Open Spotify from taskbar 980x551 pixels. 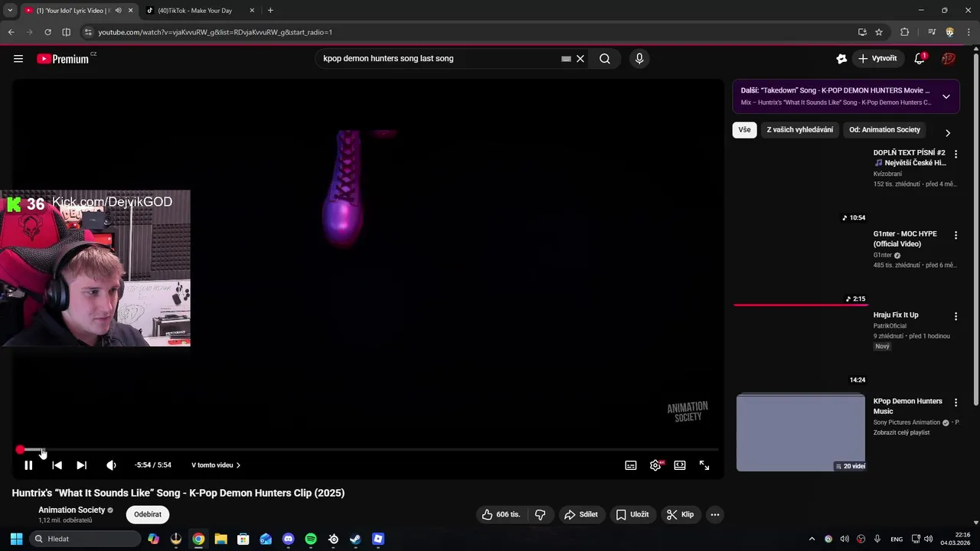311,540
